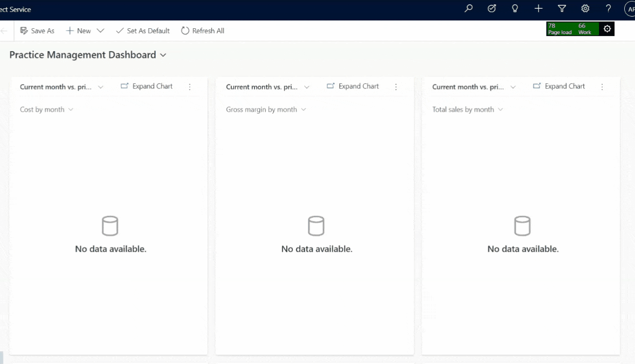Click the plus quick create icon
This screenshot has width=635, height=364.
[538, 8]
